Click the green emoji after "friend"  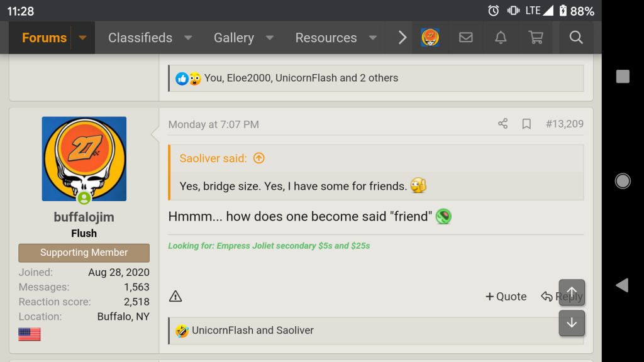click(x=443, y=216)
